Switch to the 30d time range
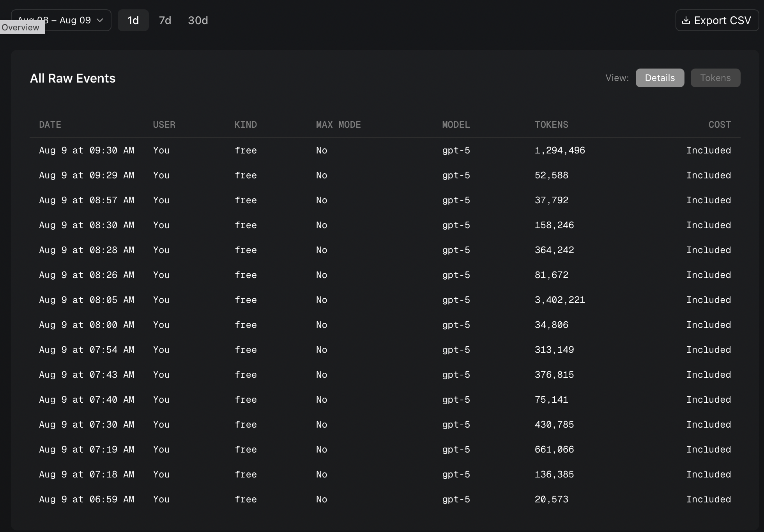The image size is (764, 532). 198,20
